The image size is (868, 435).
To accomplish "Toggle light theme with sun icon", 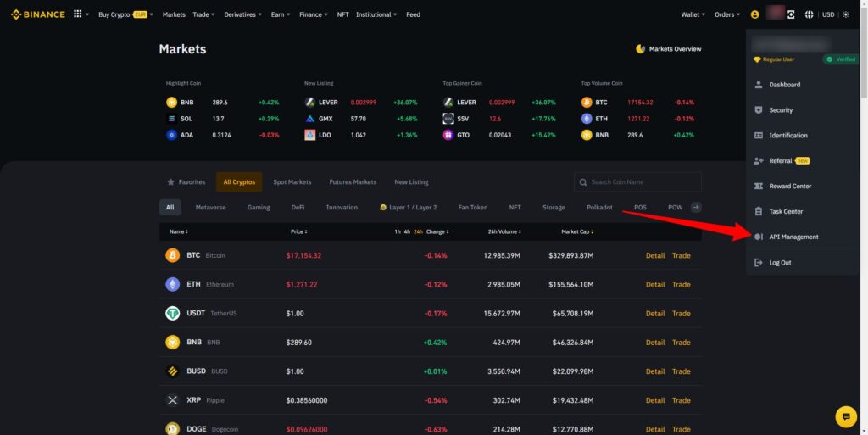I will coord(845,14).
